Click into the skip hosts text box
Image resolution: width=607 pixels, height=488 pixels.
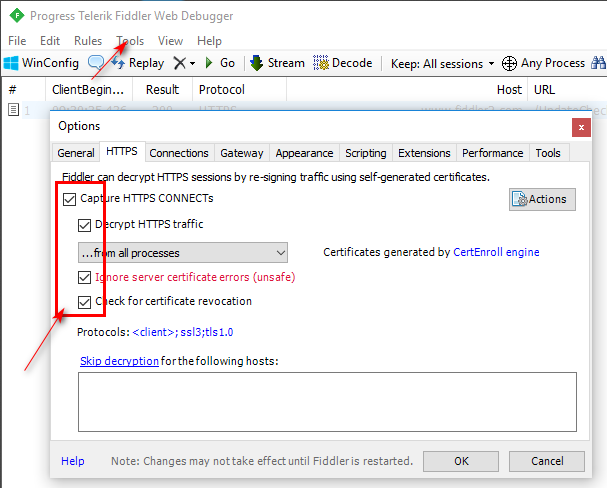[327, 402]
